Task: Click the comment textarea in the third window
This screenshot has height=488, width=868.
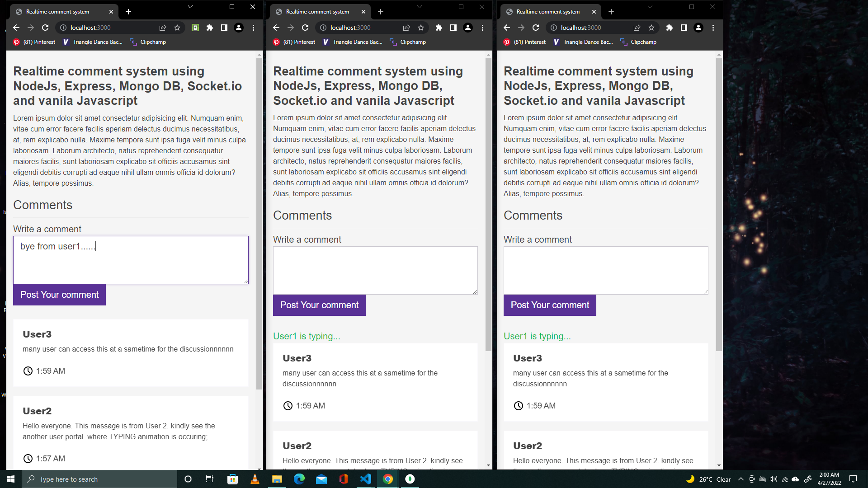Action: pos(605,270)
